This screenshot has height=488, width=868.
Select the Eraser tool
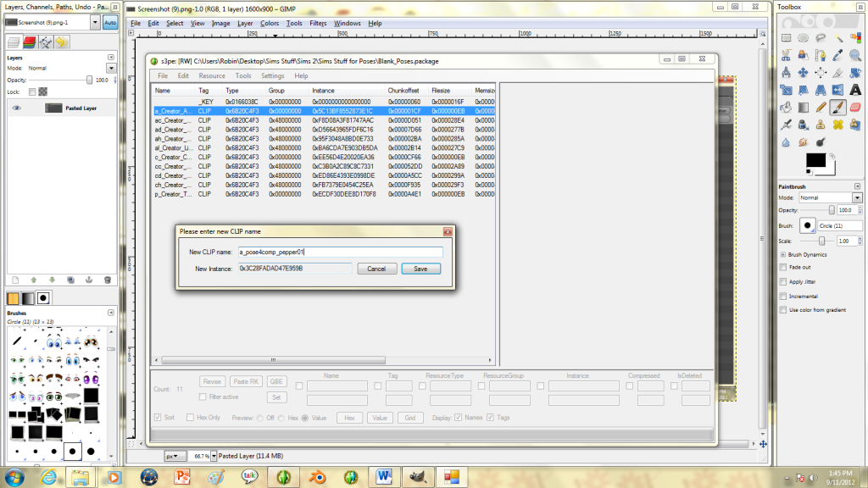855,108
